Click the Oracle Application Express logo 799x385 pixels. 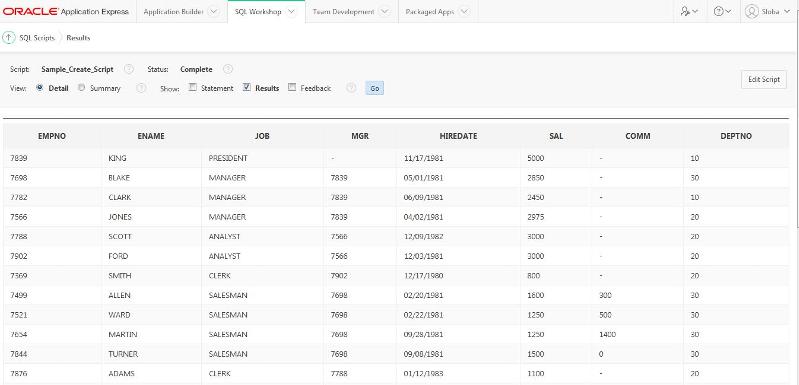tap(66, 11)
